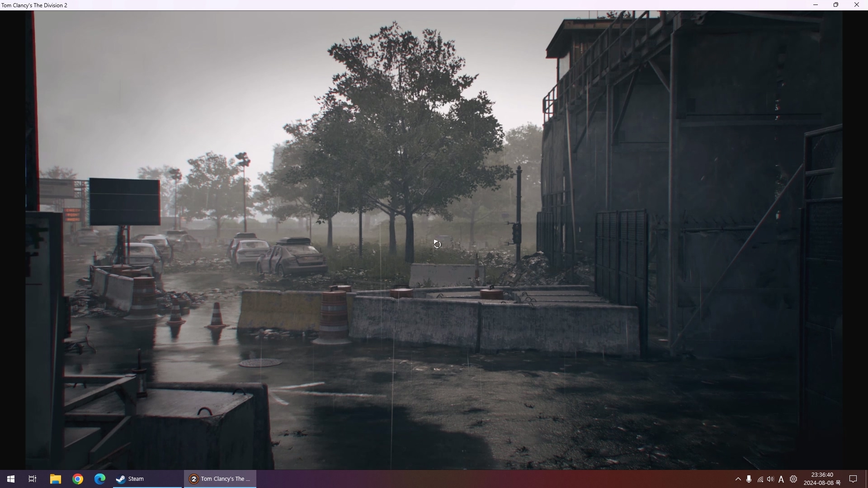
Task: Open Task View from the taskbar
Action: pos(33,479)
